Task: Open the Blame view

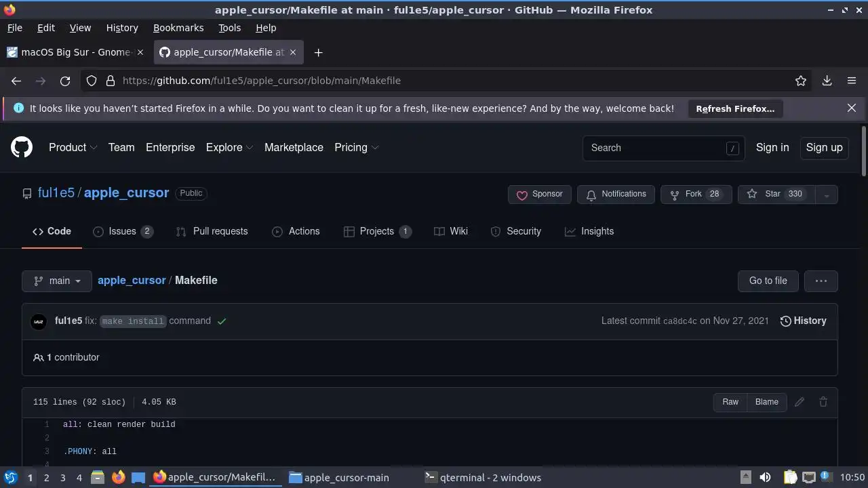Action: (767, 402)
